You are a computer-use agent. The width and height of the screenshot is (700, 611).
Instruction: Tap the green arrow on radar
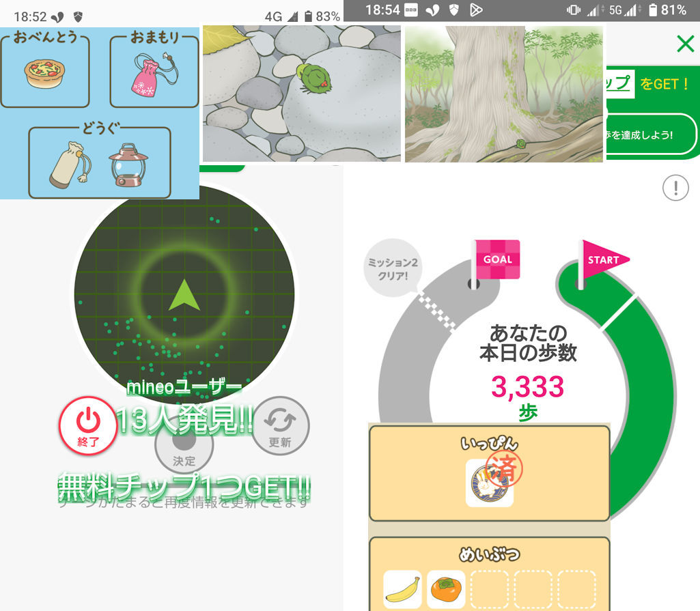coord(184,295)
